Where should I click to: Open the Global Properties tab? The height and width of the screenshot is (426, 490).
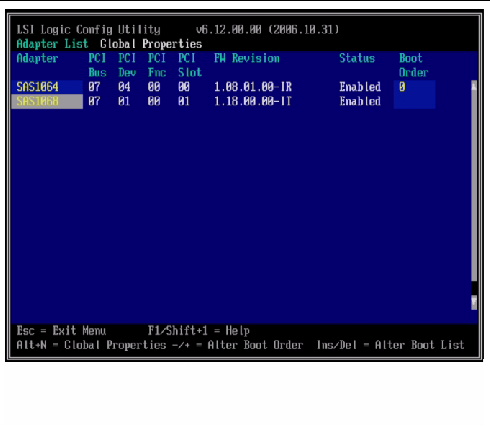151,44
